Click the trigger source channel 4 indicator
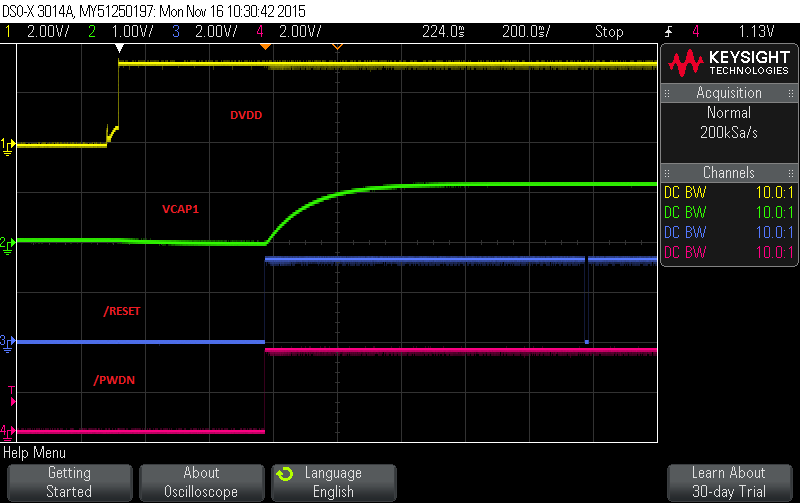 click(695, 32)
